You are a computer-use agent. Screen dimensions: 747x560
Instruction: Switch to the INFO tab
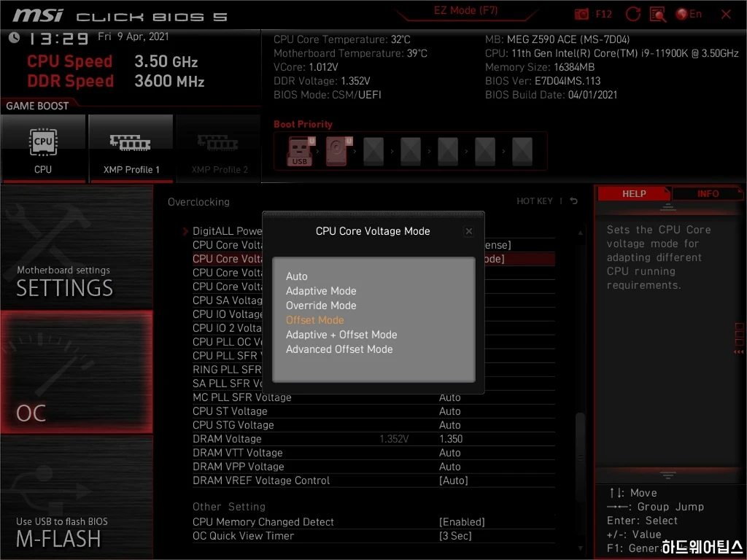708,193
